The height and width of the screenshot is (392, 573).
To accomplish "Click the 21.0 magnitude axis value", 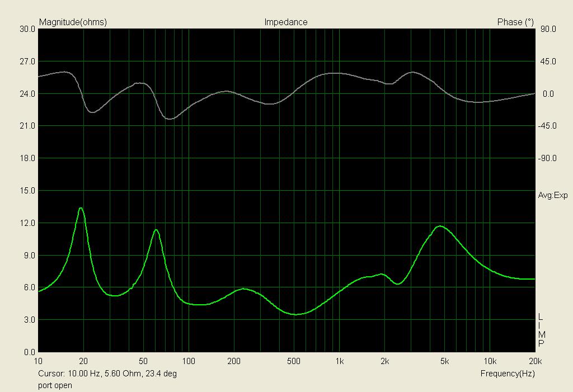I will tap(27, 126).
